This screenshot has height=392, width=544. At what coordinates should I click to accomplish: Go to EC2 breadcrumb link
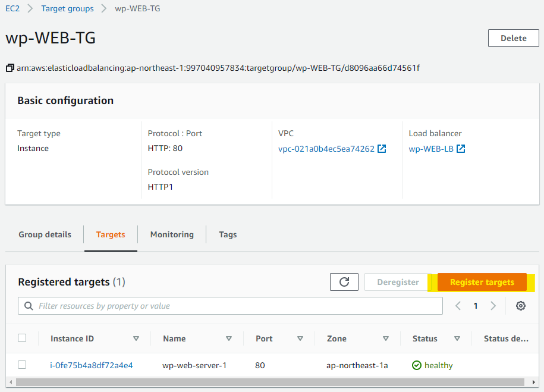click(12, 9)
